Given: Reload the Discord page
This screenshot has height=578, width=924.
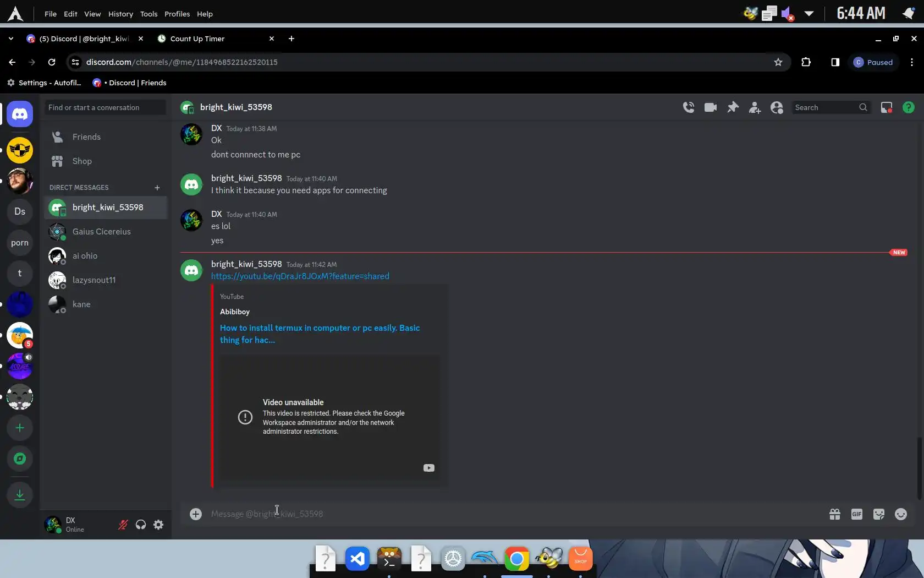Looking at the screenshot, I should (x=52, y=62).
